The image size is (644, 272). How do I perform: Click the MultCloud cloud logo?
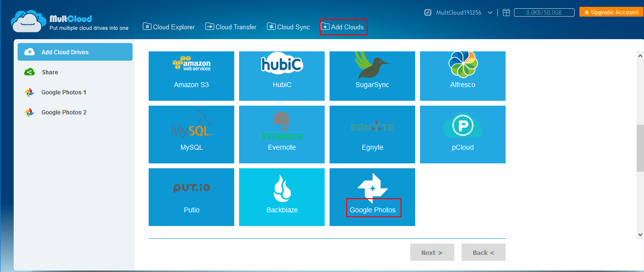pyautogui.click(x=29, y=21)
